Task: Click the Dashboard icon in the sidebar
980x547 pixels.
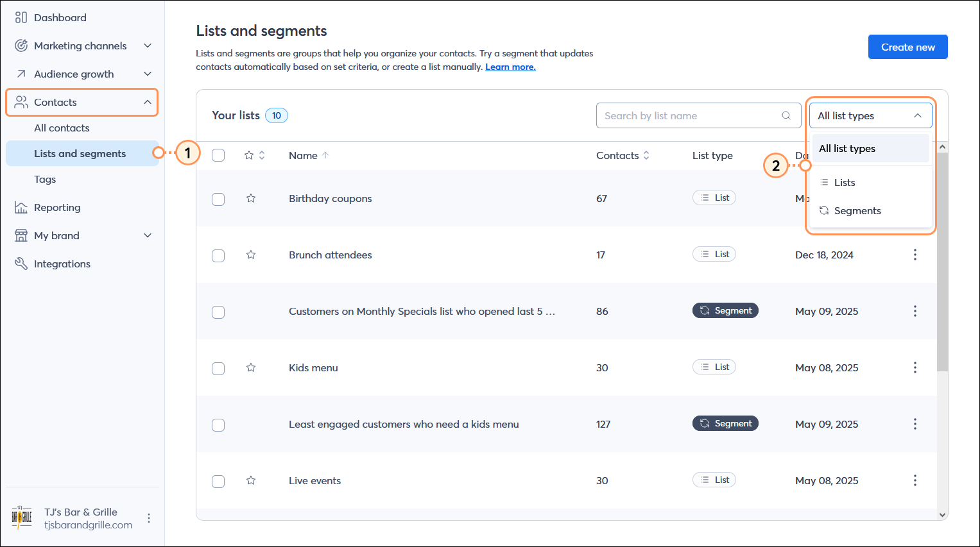Action: 21,17
